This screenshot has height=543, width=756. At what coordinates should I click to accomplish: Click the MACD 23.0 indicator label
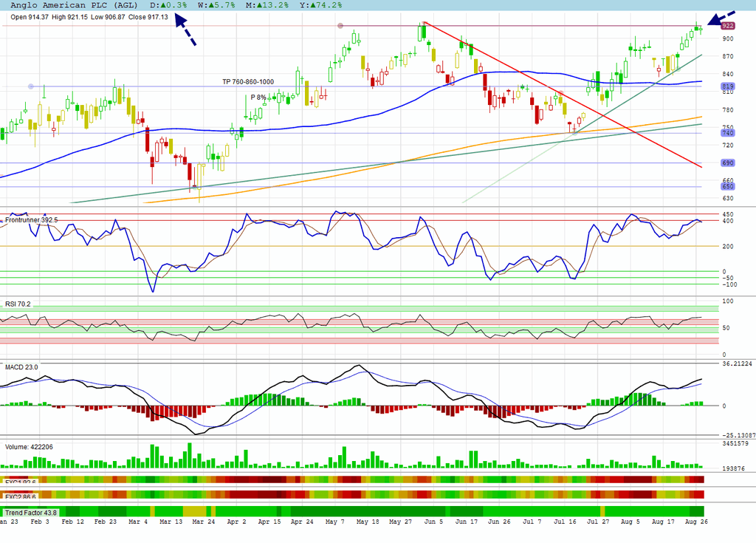[21, 367]
